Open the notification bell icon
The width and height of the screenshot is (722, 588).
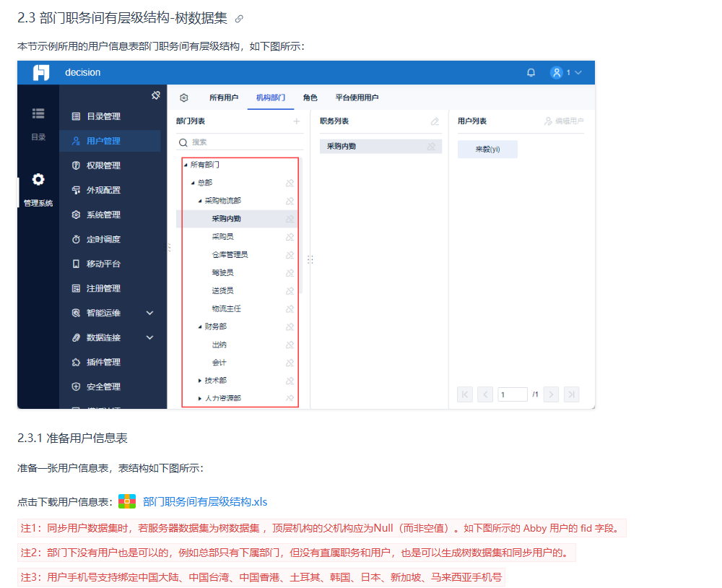tap(531, 72)
